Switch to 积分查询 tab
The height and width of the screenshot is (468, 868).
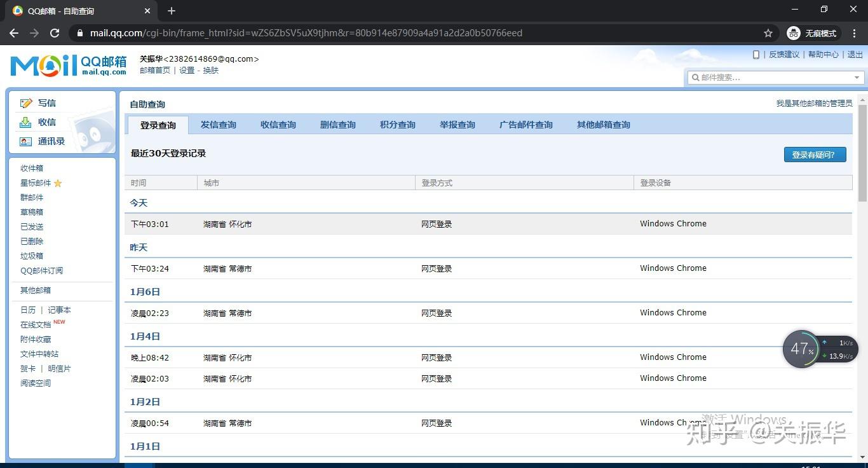[x=398, y=125]
